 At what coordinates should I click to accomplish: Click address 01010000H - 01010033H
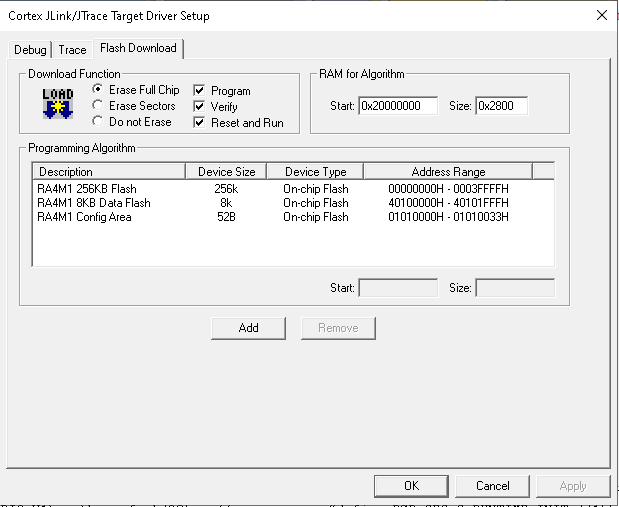tap(448, 217)
